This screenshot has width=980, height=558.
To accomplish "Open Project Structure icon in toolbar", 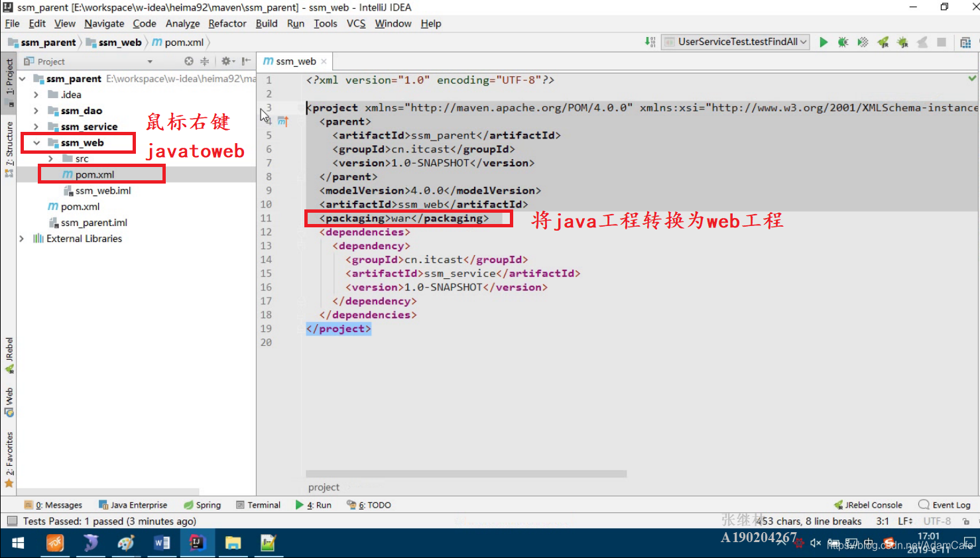I will click(x=965, y=42).
